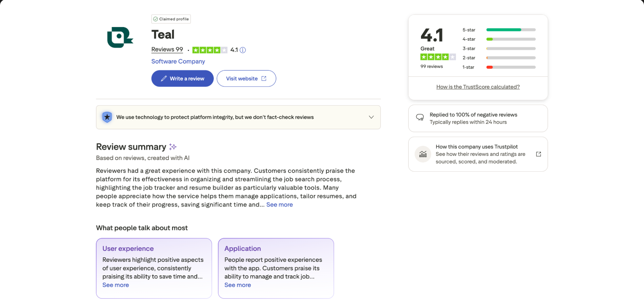
Task: Open How is the TrustScore calculated link
Action: point(478,87)
